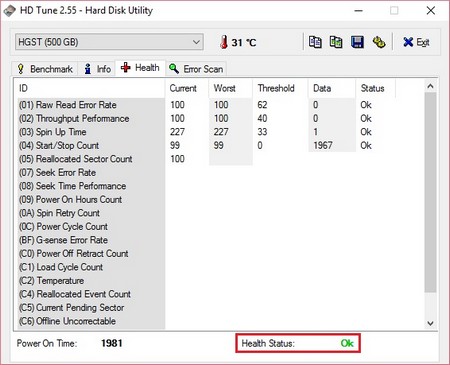Screen dimensions: 450x365
Task: Click the Current column header
Action: (187, 88)
